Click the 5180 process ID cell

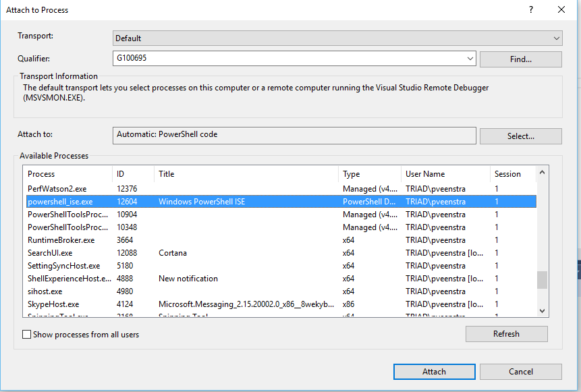point(125,266)
